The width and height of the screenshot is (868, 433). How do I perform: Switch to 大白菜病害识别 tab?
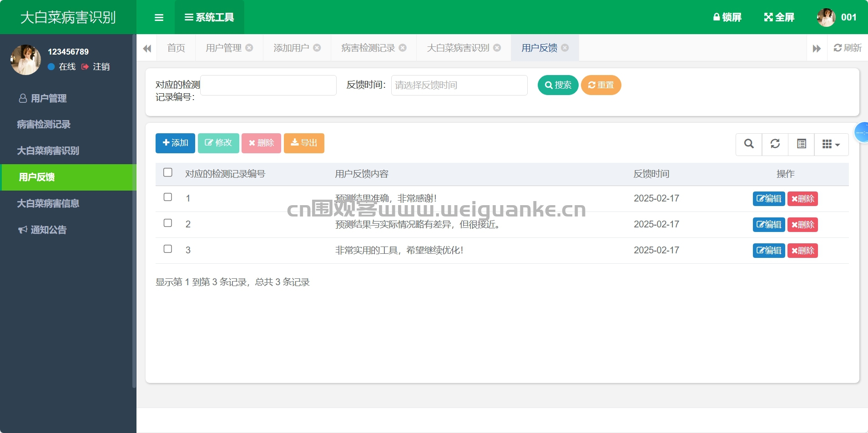click(x=458, y=48)
